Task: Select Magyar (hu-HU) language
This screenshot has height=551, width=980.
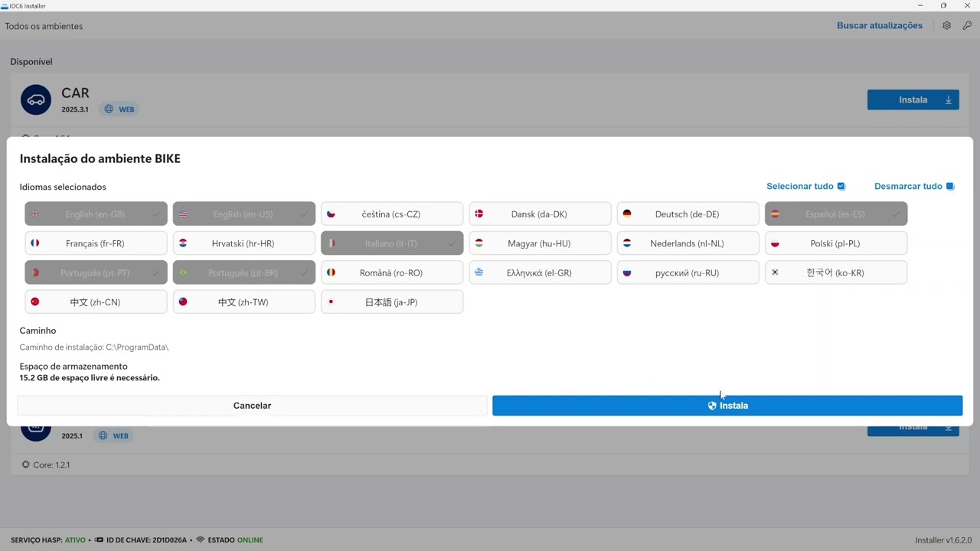Action: [540, 243]
